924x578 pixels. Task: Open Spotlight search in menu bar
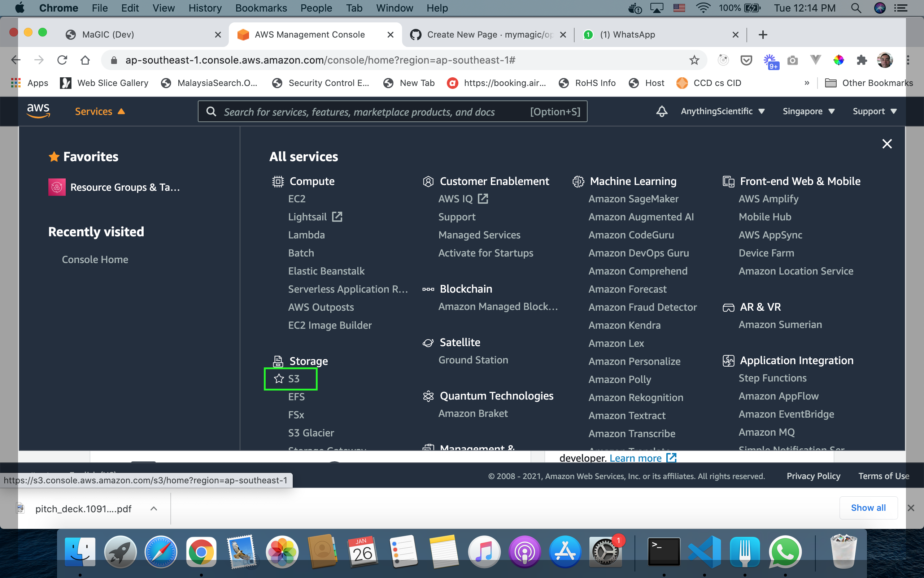tap(856, 8)
